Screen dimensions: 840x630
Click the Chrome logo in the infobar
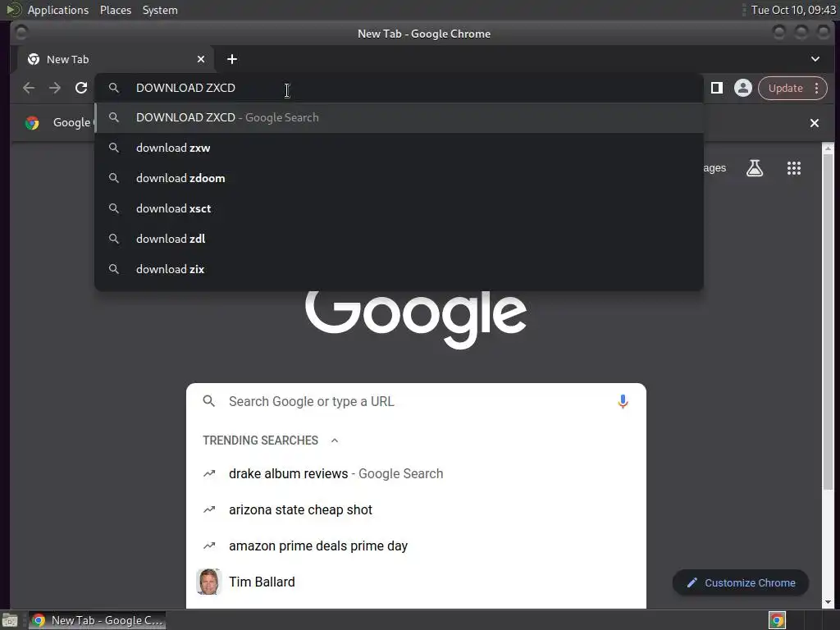coord(32,123)
